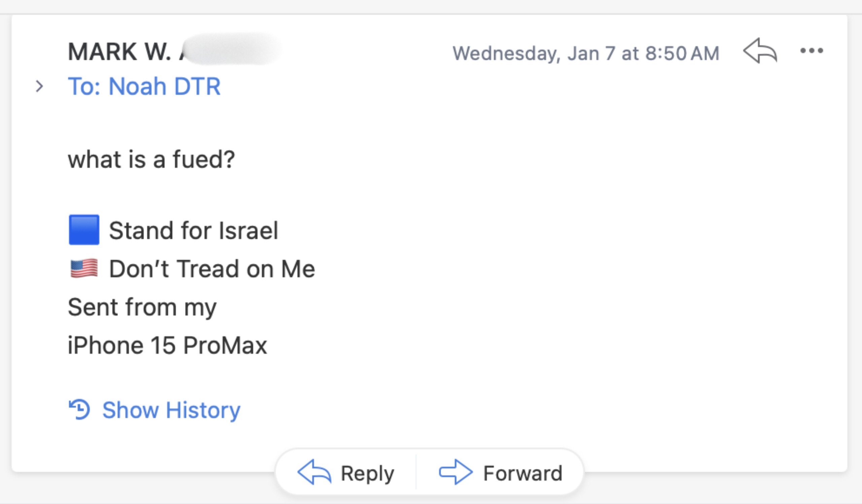This screenshot has height=504, width=862.
Task: Click the "Stand for Israel" signature line
Action: (x=193, y=231)
